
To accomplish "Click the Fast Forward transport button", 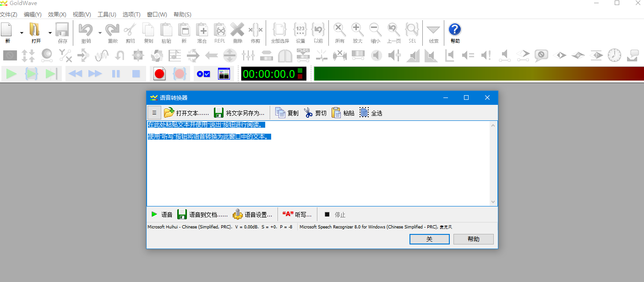I will [x=95, y=74].
